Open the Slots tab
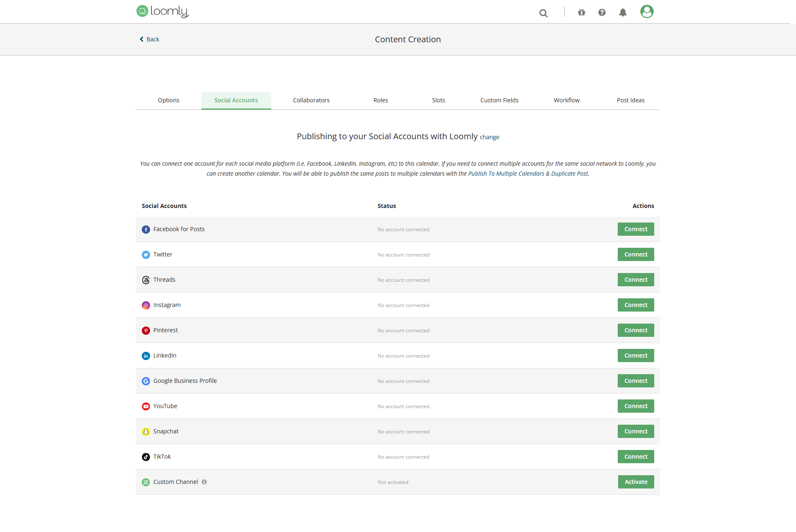Screen dimensions: 796x532 [439, 100]
